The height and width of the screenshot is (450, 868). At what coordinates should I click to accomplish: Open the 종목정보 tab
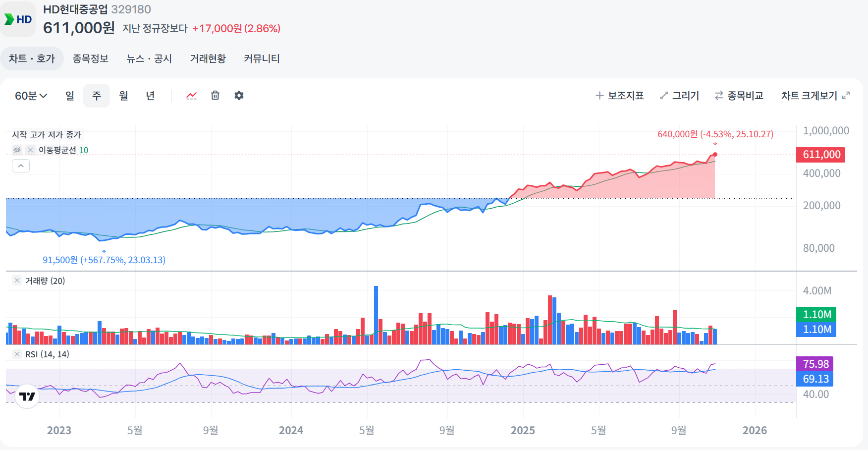[x=90, y=58]
